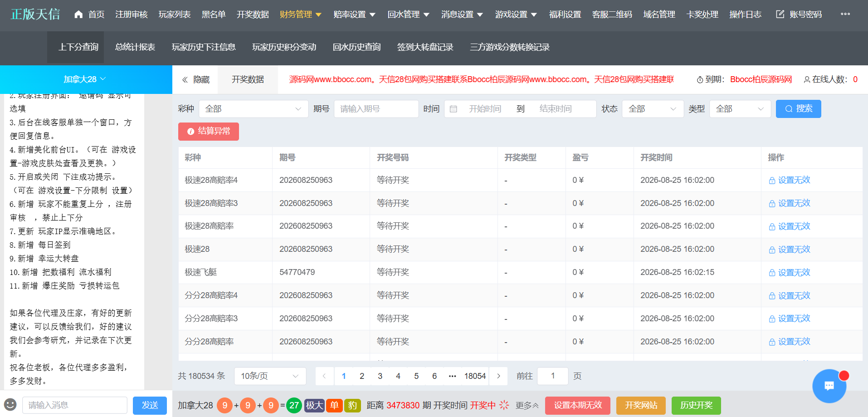Click the lock icon in the 极速飞艇 row
The height and width of the screenshot is (417, 868).
tap(772, 273)
